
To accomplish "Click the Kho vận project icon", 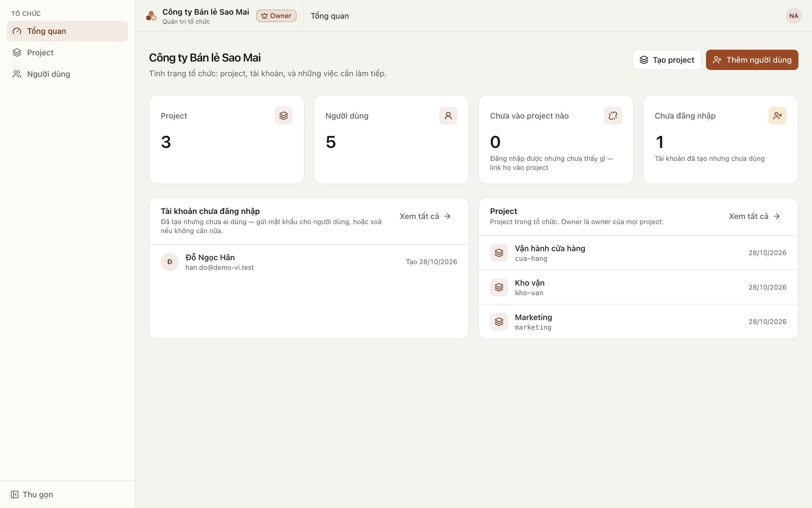I will tap(499, 287).
